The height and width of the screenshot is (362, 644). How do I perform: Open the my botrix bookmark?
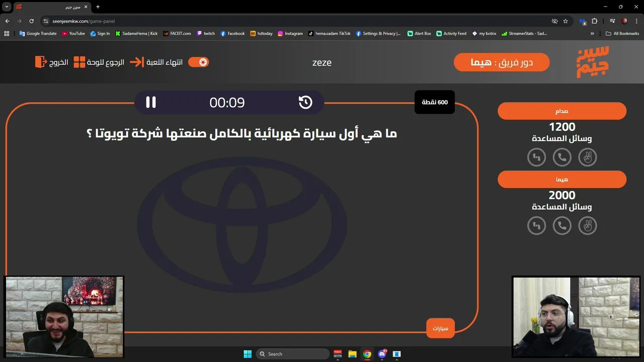(x=484, y=34)
